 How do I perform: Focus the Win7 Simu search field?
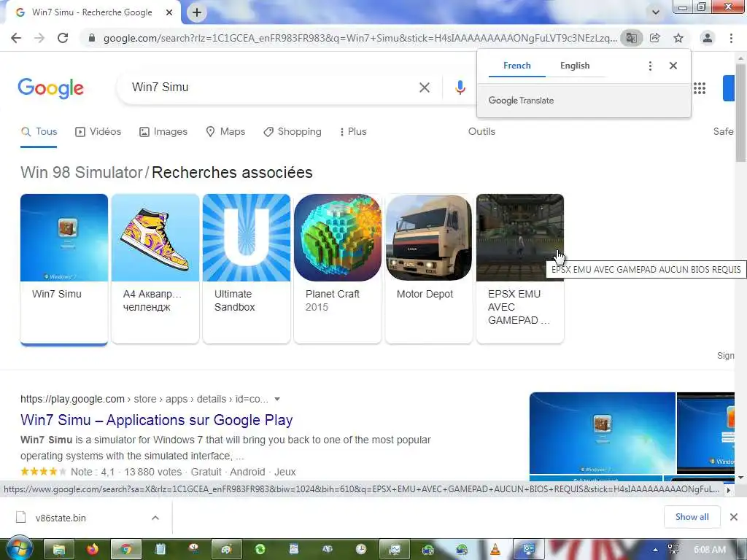tap(271, 87)
